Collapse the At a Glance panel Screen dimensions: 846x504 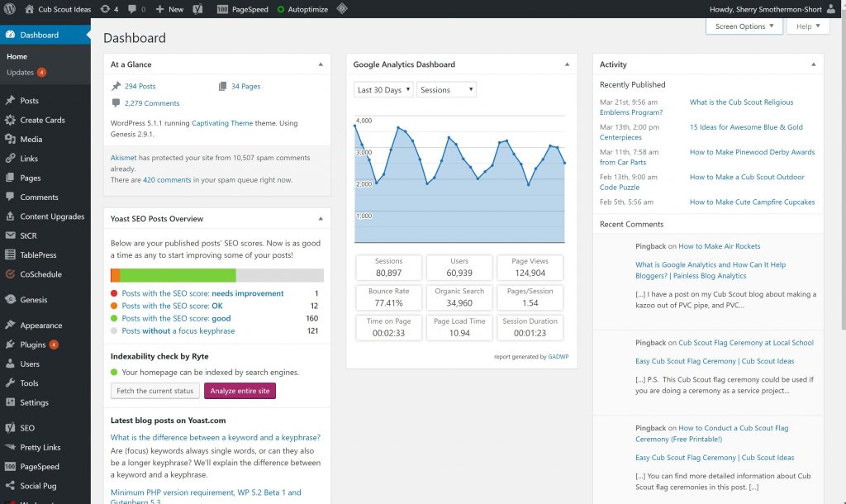322,64
